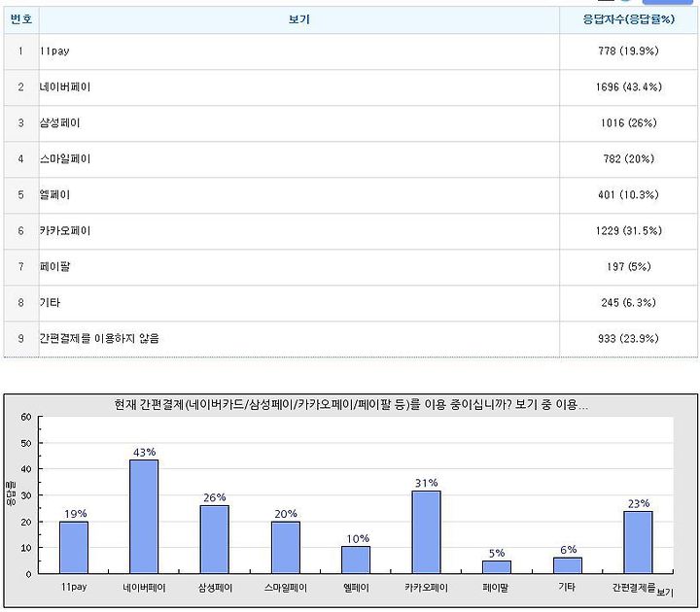
Task: Click the 엘페이 bar in the chart
Action: tap(356, 560)
